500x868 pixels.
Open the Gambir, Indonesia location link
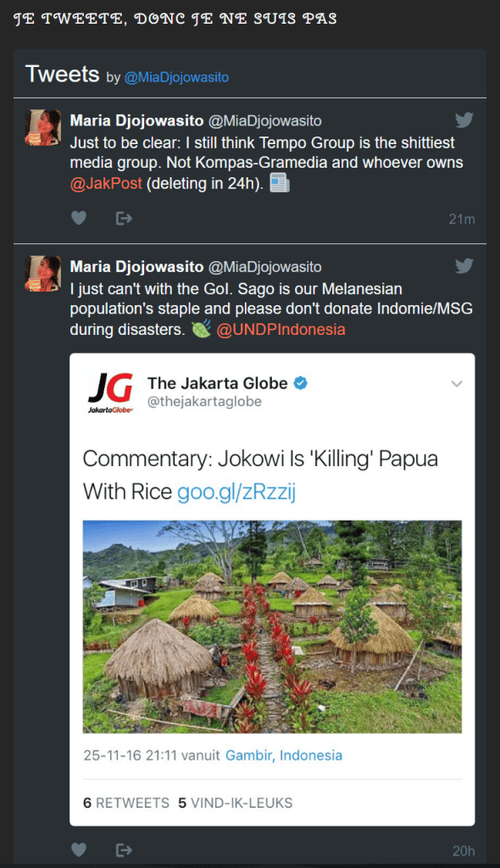tap(284, 755)
